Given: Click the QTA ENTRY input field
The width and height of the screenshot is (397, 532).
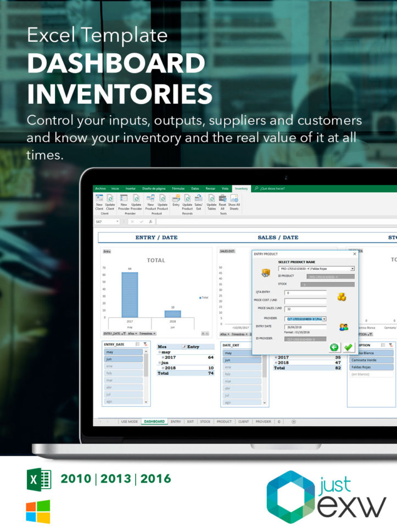Looking at the screenshot, I should (305, 292).
